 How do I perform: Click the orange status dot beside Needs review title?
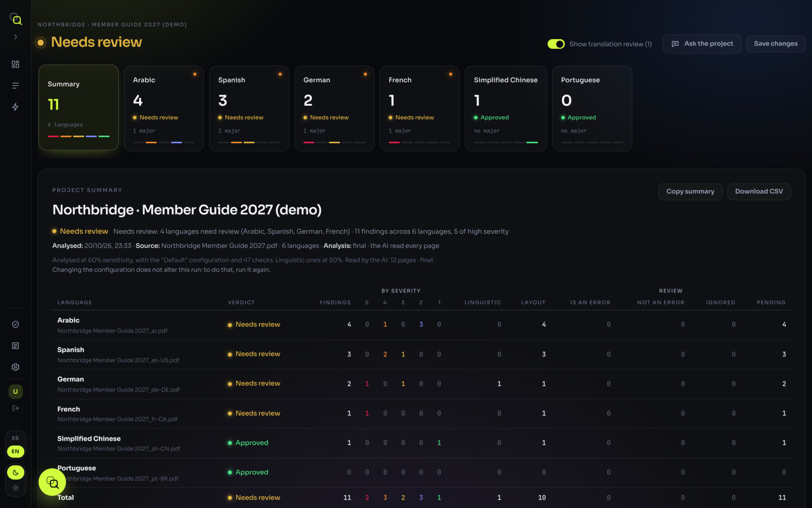pyautogui.click(x=41, y=43)
